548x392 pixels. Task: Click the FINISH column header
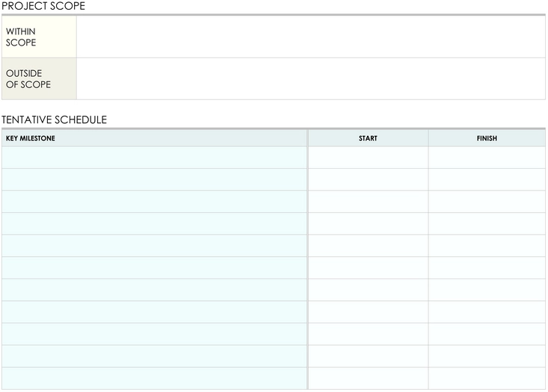click(x=487, y=138)
